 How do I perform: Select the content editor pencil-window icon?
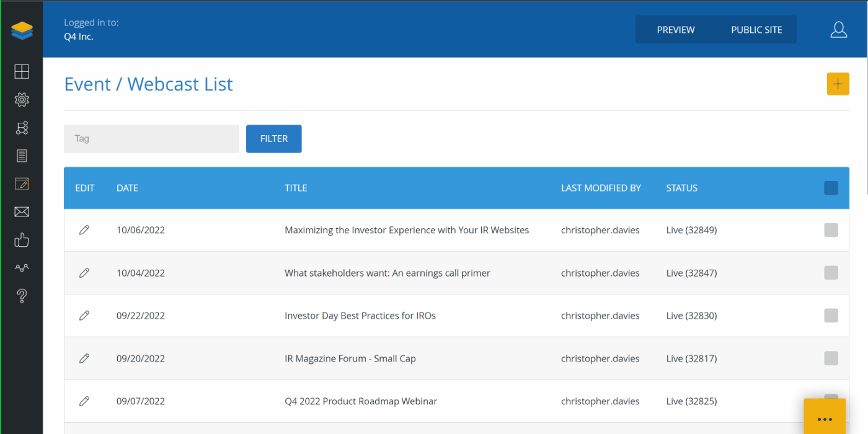22,184
